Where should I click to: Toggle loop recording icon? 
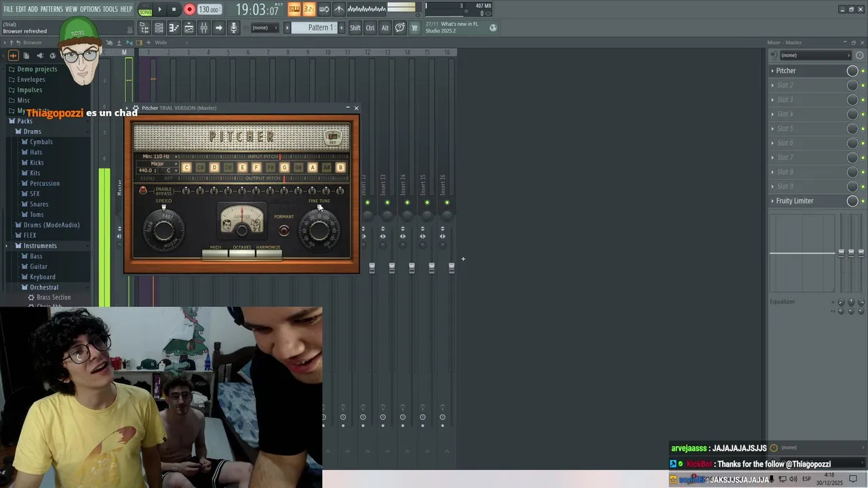point(323,9)
